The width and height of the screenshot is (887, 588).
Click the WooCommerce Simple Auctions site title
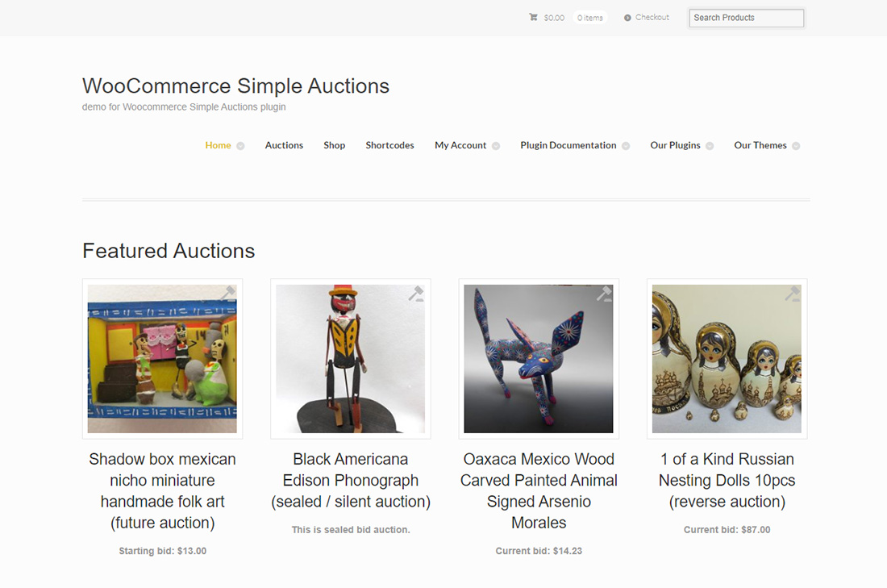(235, 86)
